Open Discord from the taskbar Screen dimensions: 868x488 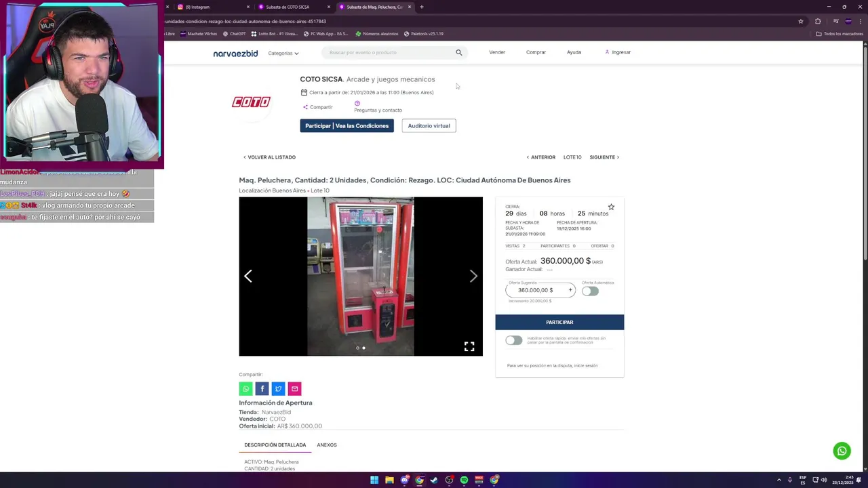tap(404, 480)
